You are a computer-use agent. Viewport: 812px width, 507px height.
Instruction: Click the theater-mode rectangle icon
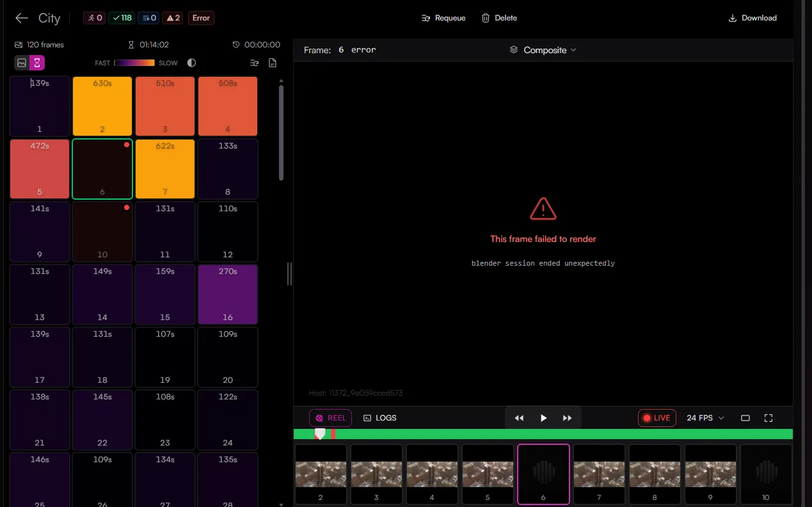(745, 418)
